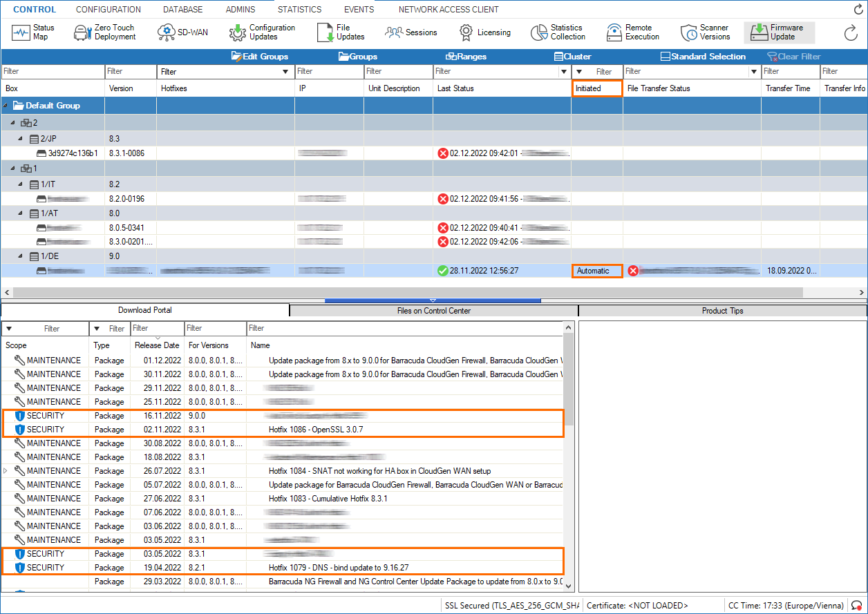Click the IP column filter field
The width and height of the screenshot is (868, 614).
[329, 71]
